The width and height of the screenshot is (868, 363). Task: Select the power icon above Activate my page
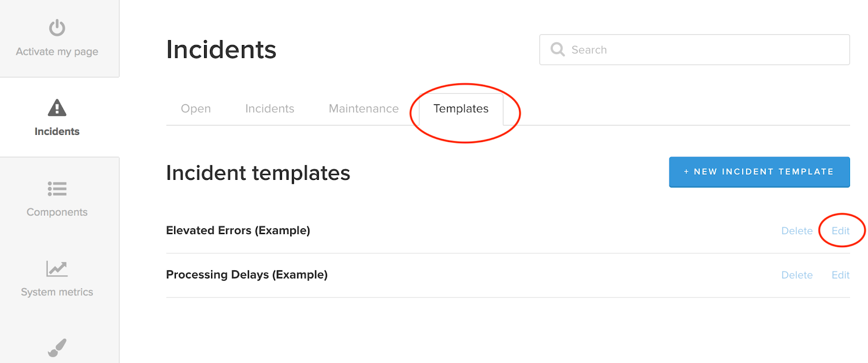pyautogui.click(x=56, y=28)
